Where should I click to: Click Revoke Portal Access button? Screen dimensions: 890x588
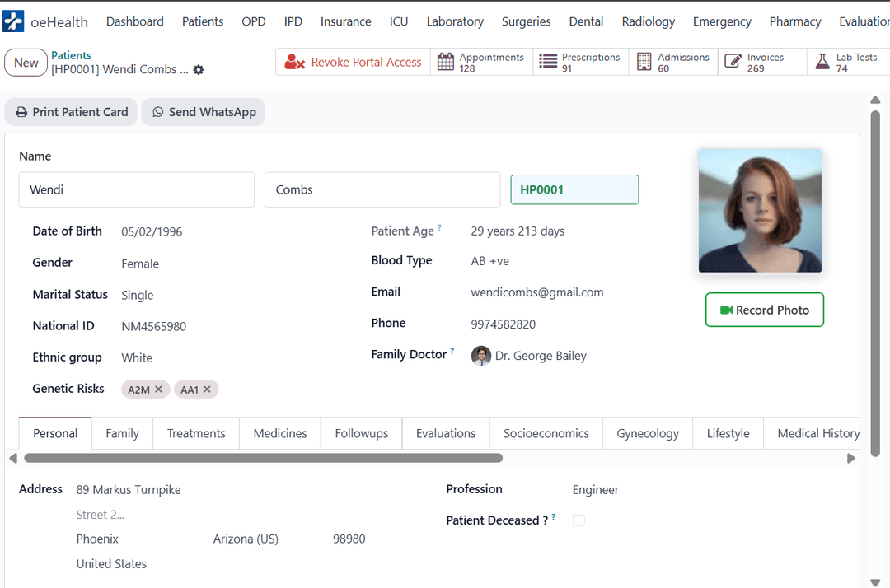(x=353, y=62)
